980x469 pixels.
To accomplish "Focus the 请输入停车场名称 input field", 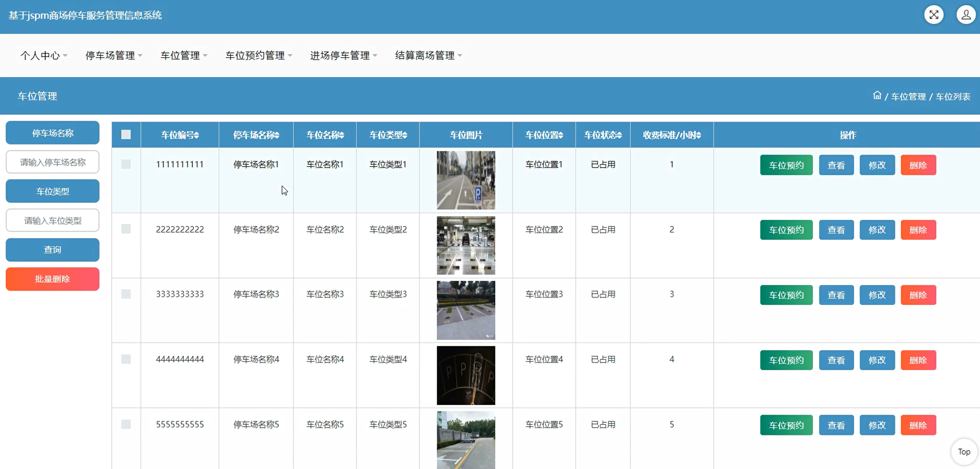I will 53,162.
